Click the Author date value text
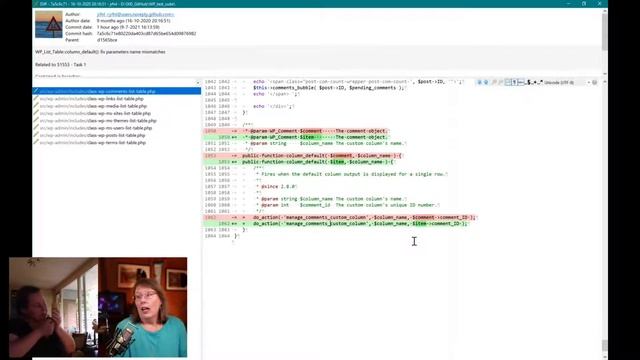The image size is (640, 360). (x=133, y=20)
